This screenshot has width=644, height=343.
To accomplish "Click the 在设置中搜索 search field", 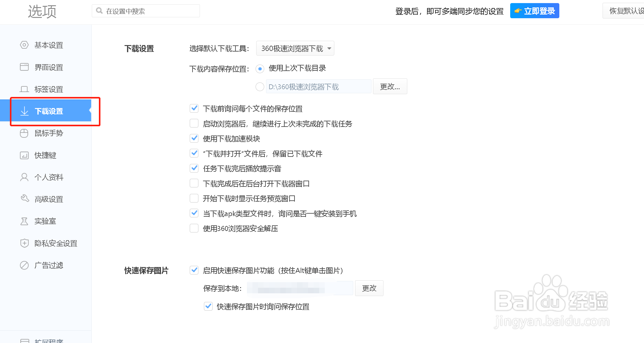I will point(145,10).
